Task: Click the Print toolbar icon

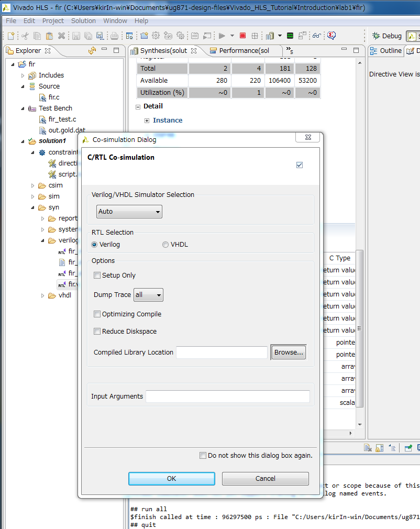Action: coord(114,36)
